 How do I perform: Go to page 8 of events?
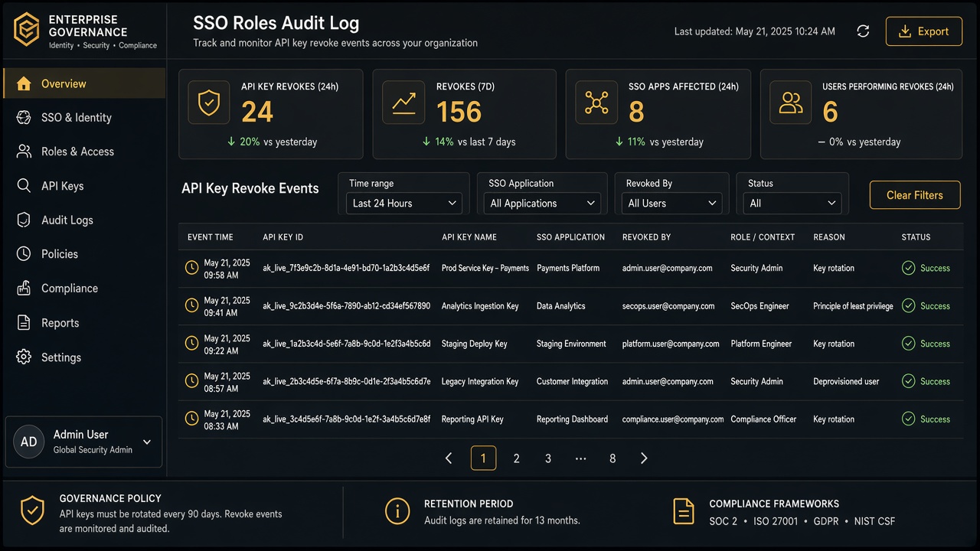point(612,458)
